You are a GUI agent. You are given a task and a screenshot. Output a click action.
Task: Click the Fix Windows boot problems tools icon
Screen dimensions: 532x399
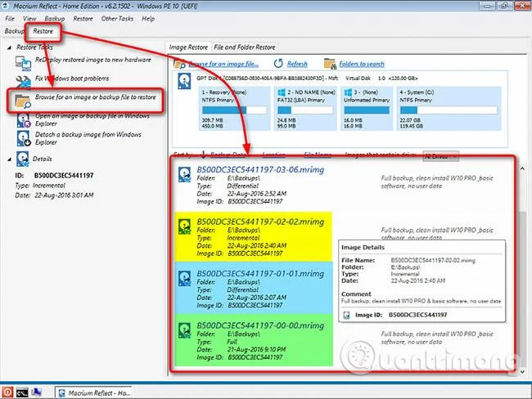pos(23,82)
